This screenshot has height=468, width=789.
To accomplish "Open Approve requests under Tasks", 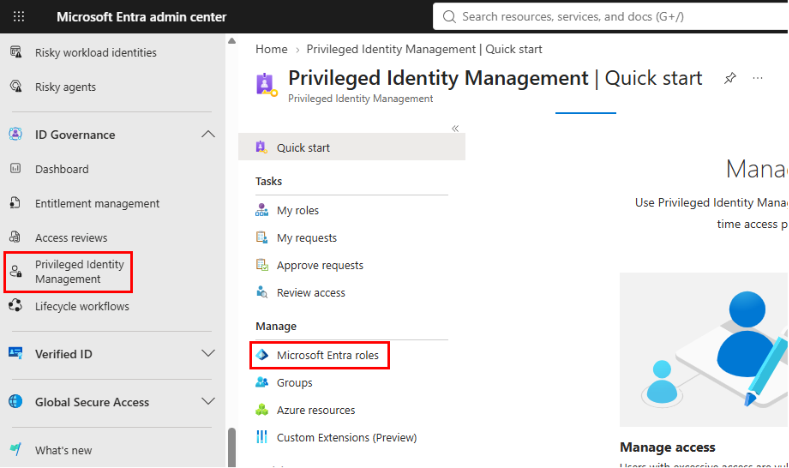I will [x=320, y=265].
